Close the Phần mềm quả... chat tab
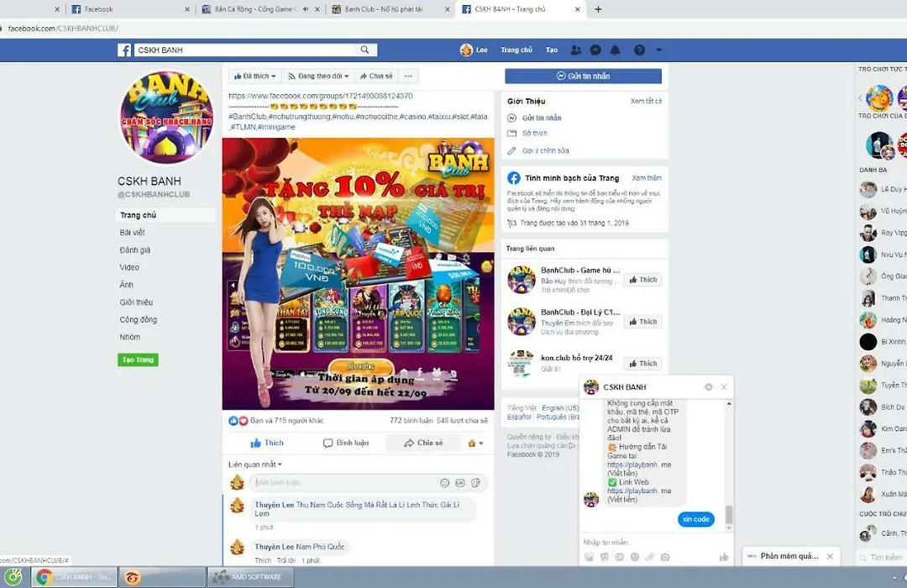 830,556
